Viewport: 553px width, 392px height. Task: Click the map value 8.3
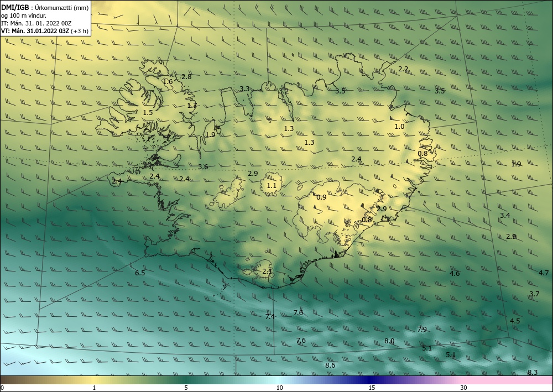533,372
